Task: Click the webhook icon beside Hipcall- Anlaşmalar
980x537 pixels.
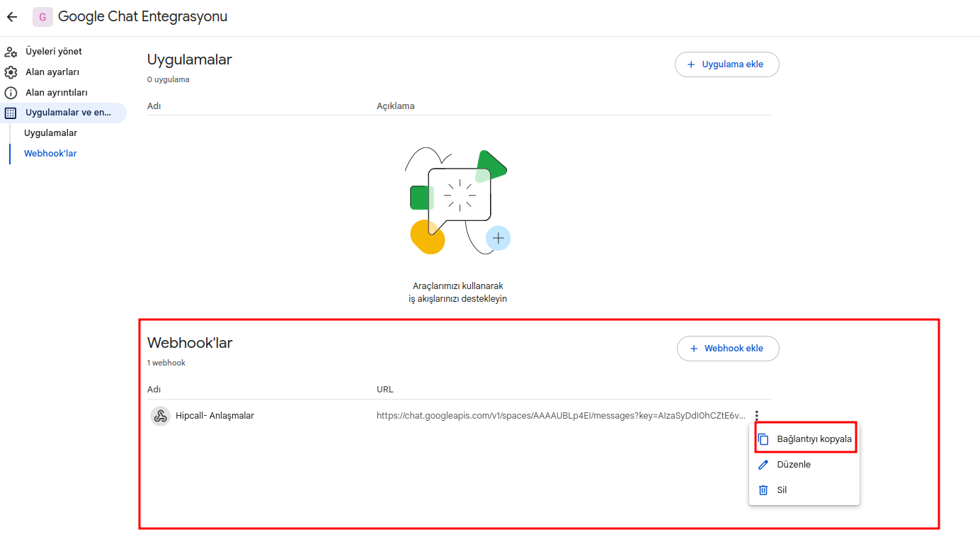Action: click(x=161, y=416)
